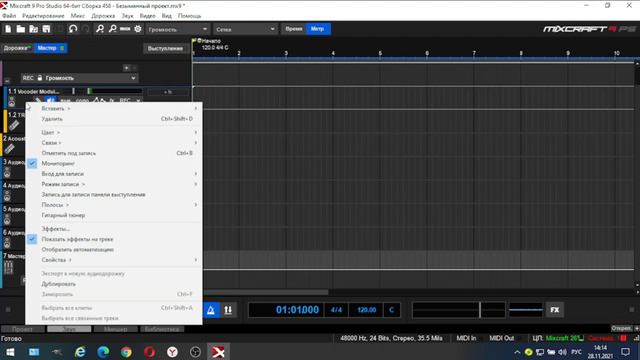Open a project with the folder icon

tap(20, 29)
